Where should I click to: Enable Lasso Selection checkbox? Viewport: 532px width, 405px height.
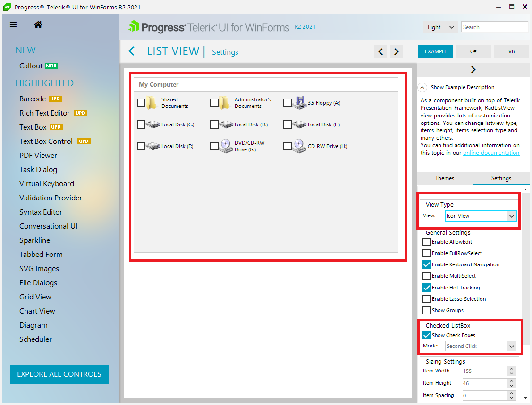pyautogui.click(x=426, y=299)
